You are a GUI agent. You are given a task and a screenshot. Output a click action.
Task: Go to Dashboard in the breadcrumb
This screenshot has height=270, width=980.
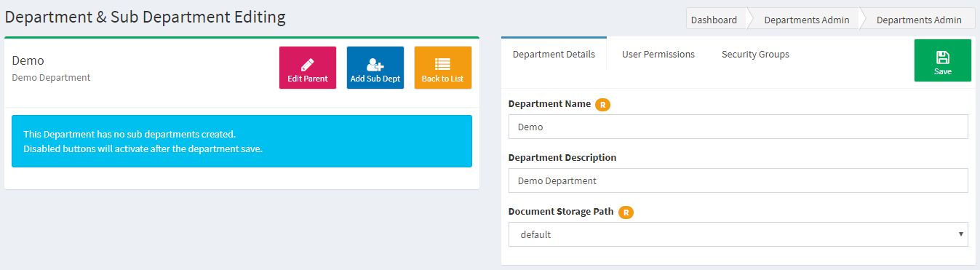point(714,20)
